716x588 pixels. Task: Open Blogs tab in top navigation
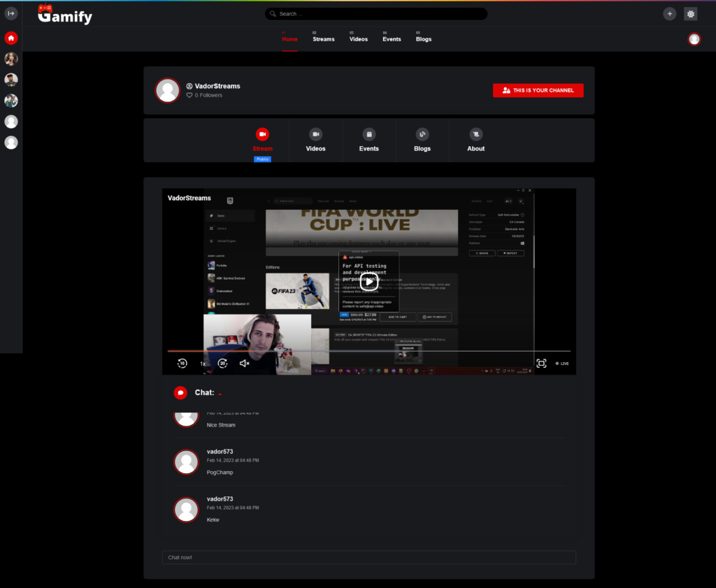[x=424, y=39]
